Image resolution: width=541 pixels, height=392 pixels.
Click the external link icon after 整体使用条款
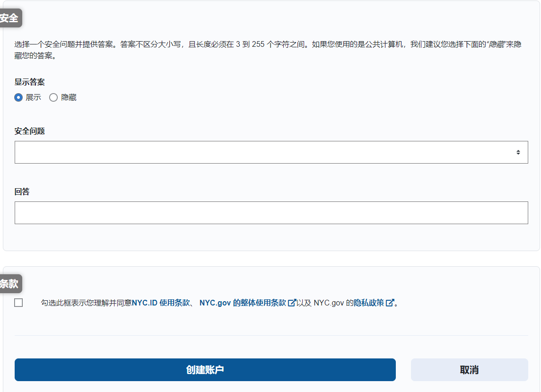pos(292,303)
